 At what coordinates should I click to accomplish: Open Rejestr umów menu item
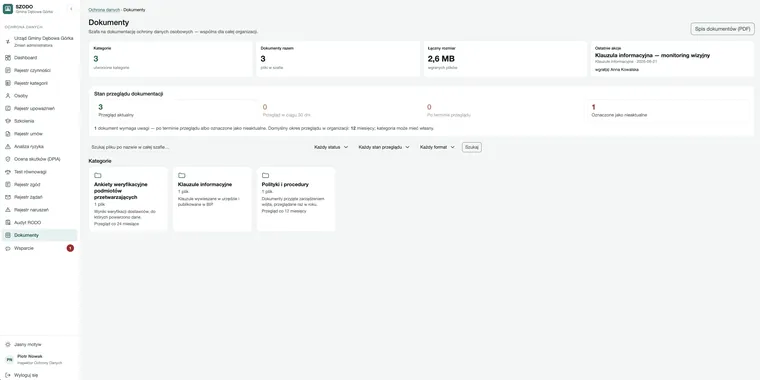(39, 134)
